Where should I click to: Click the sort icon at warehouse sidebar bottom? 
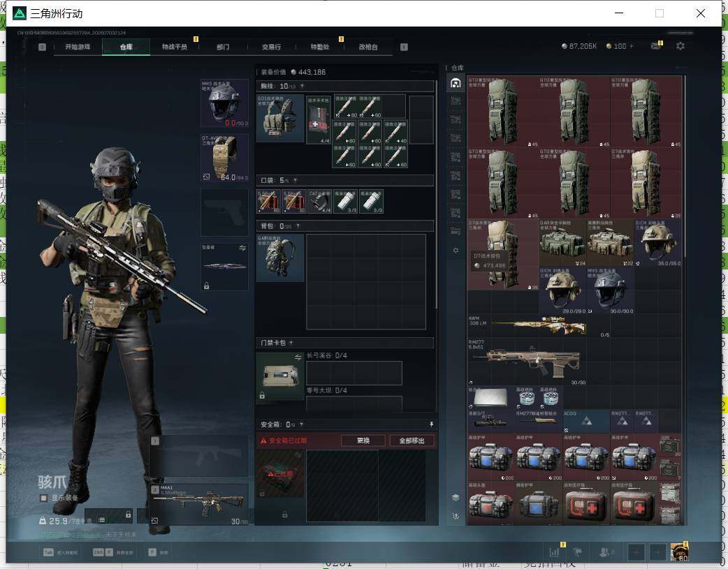point(456,516)
